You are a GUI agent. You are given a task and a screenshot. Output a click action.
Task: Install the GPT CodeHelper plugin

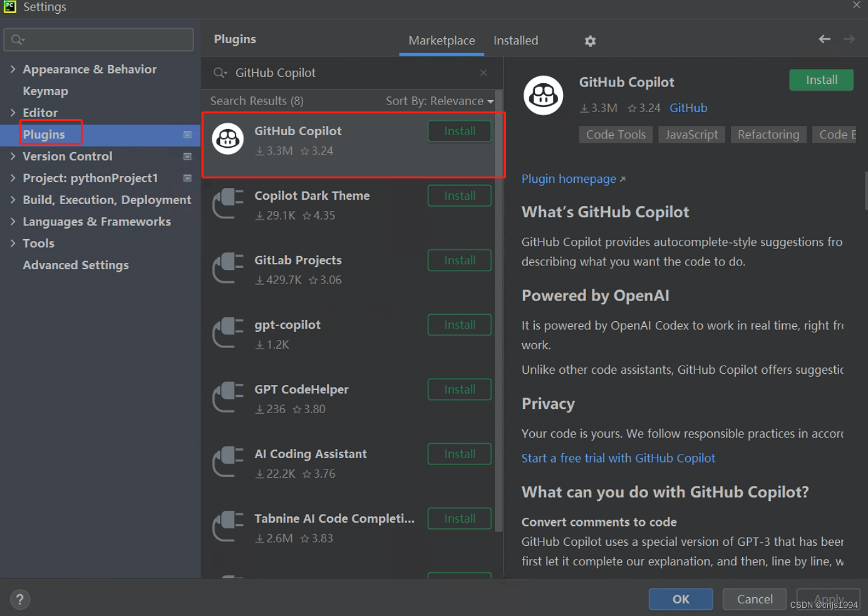pos(460,389)
